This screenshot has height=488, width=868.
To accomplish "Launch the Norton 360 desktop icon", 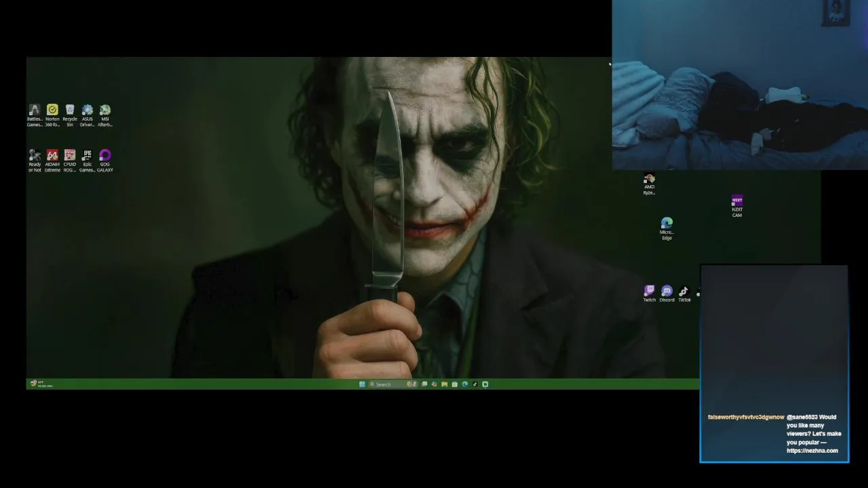I will click(52, 115).
